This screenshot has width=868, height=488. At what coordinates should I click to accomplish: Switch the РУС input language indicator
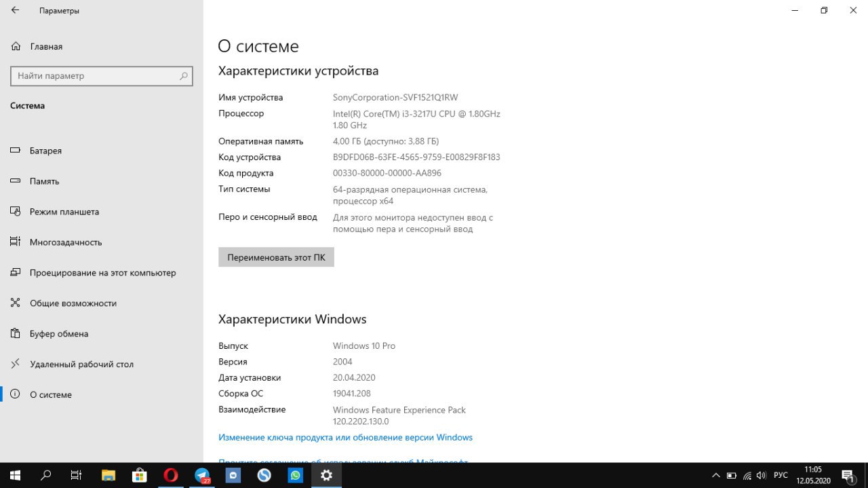[x=781, y=475]
